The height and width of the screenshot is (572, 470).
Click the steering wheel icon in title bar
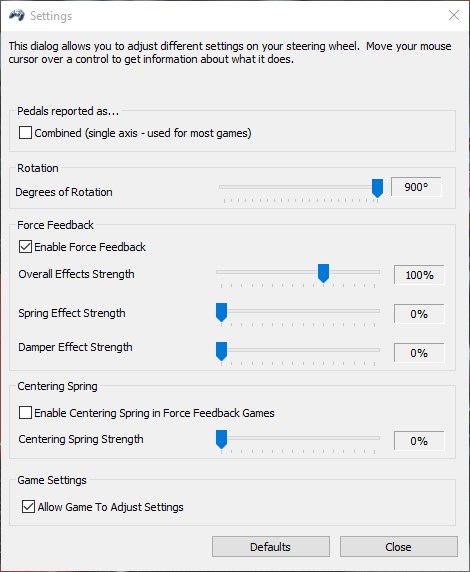point(16,16)
